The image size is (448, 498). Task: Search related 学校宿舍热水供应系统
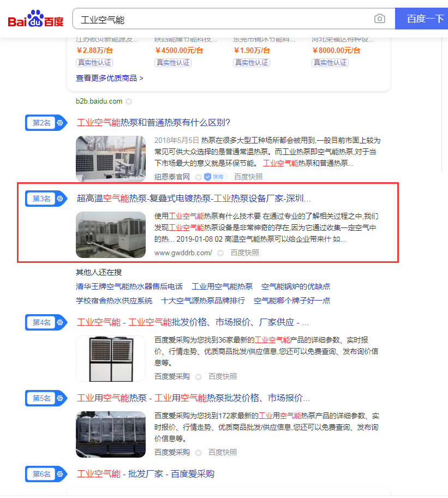point(114,301)
